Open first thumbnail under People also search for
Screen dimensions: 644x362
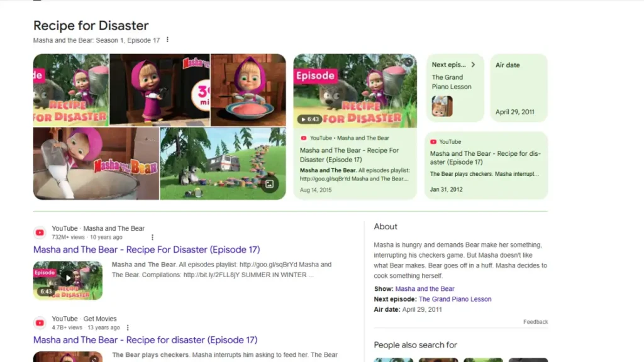394,360
